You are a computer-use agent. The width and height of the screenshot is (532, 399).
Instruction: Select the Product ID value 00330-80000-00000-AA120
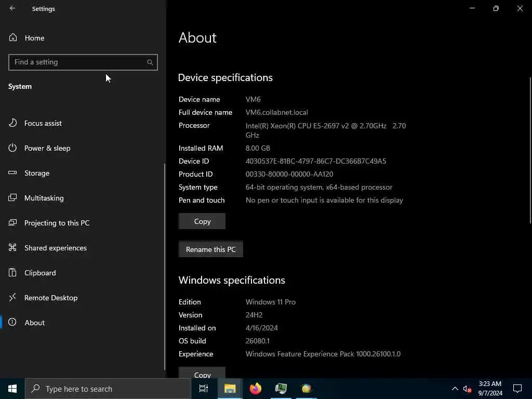[x=289, y=174]
